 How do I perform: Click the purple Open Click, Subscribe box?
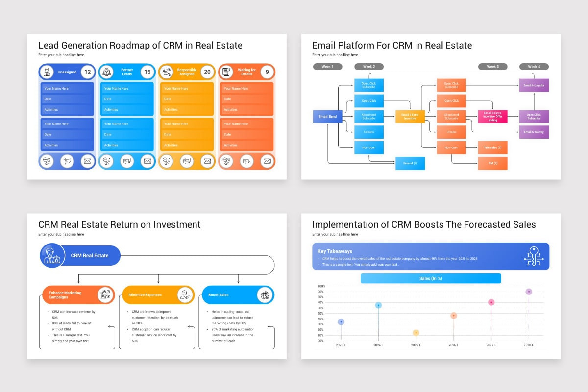coord(534,117)
